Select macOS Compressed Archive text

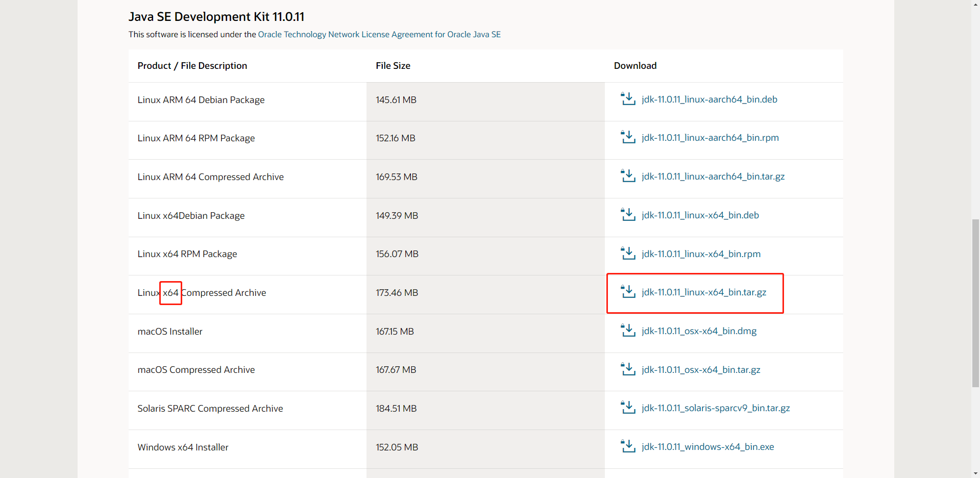click(196, 370)
